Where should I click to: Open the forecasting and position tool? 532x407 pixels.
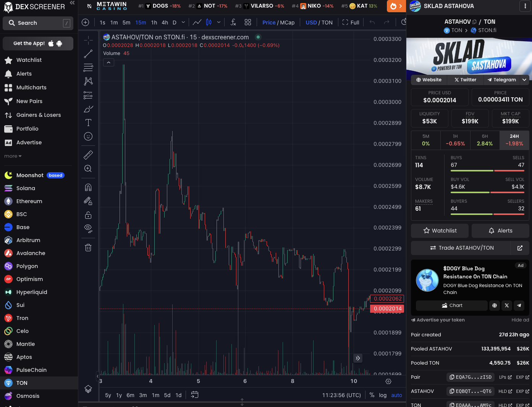(88, 95)
